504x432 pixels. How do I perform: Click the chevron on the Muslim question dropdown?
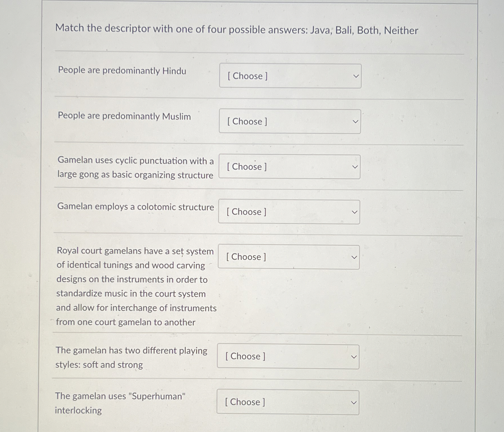click(355, 122)
